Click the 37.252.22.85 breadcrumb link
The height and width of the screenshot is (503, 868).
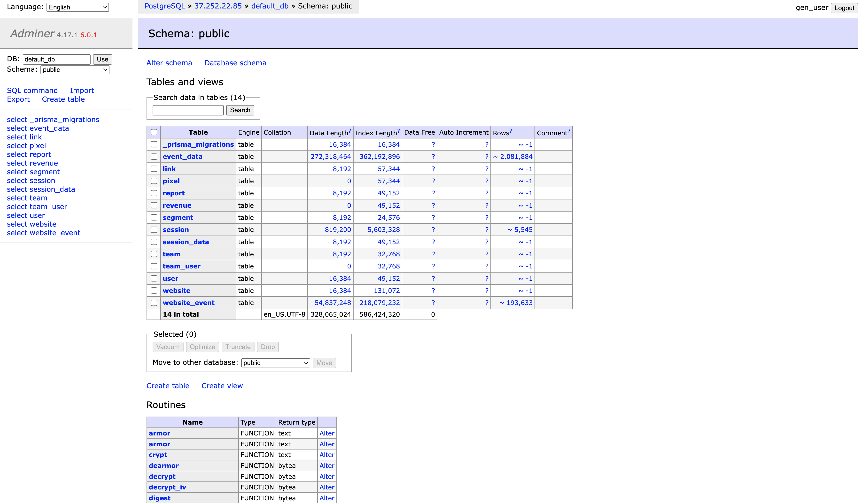(x=218, y=6)
